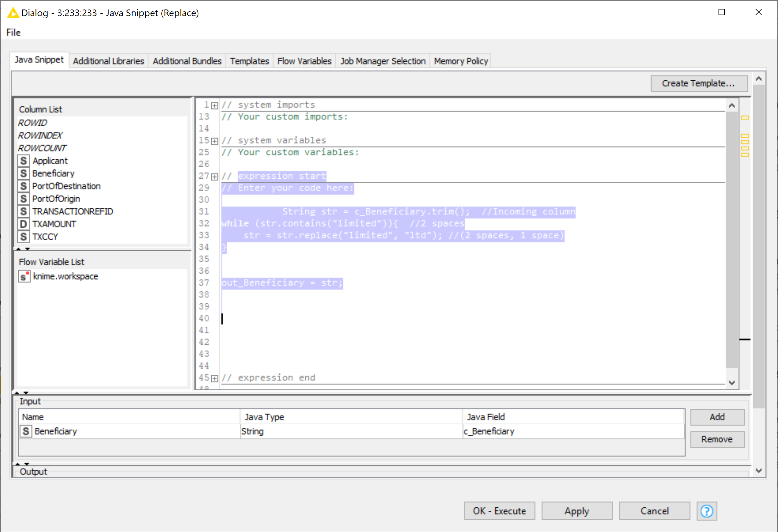
Task: Expand the system imports code fold
Action: [215, 106]
